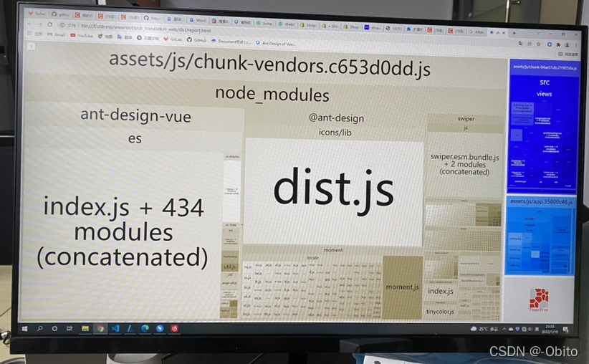Select the moment package header

click(332, 250)
